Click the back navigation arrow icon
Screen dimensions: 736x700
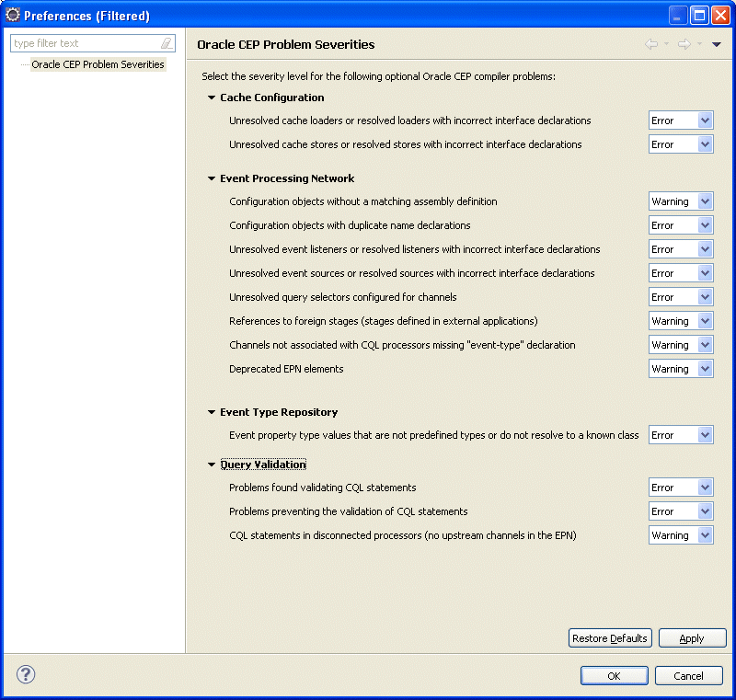click(x=651, y=44)
